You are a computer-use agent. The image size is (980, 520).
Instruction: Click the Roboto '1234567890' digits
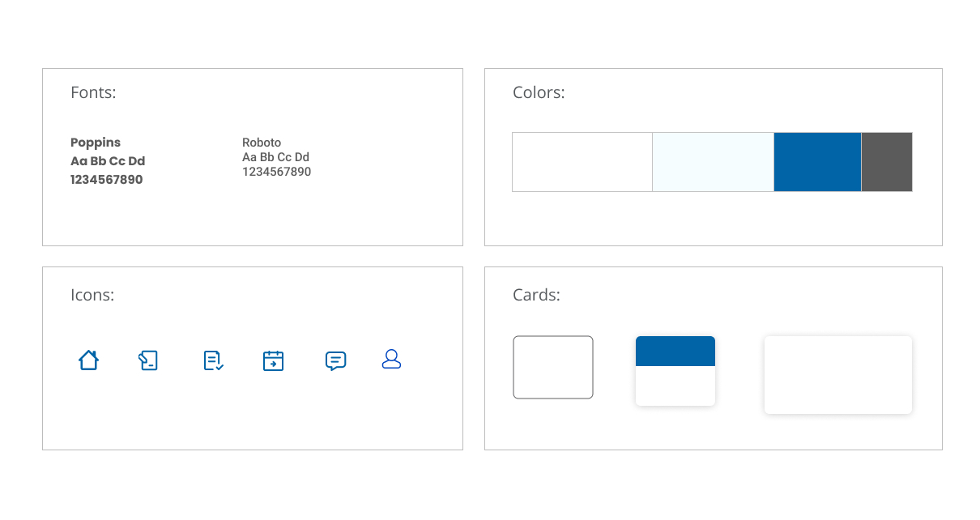(x=277, y=172)
